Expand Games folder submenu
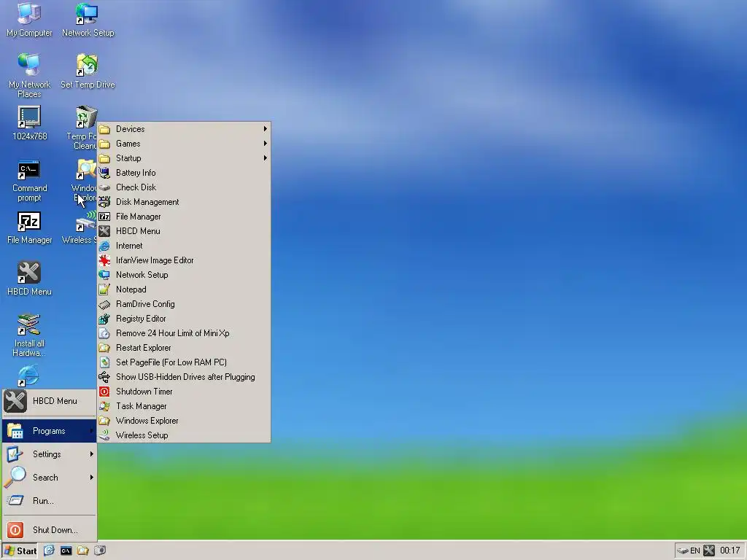 [184, 144]
